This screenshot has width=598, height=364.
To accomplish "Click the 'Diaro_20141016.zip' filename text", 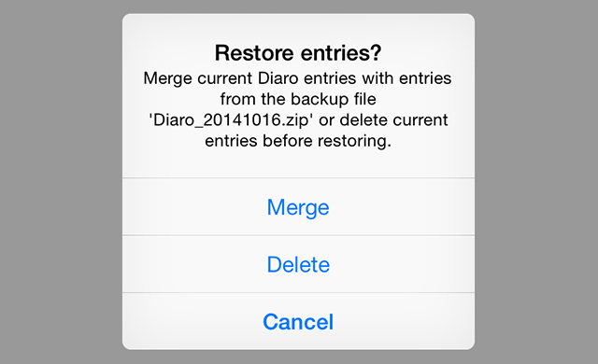I will tap(229, 120).
